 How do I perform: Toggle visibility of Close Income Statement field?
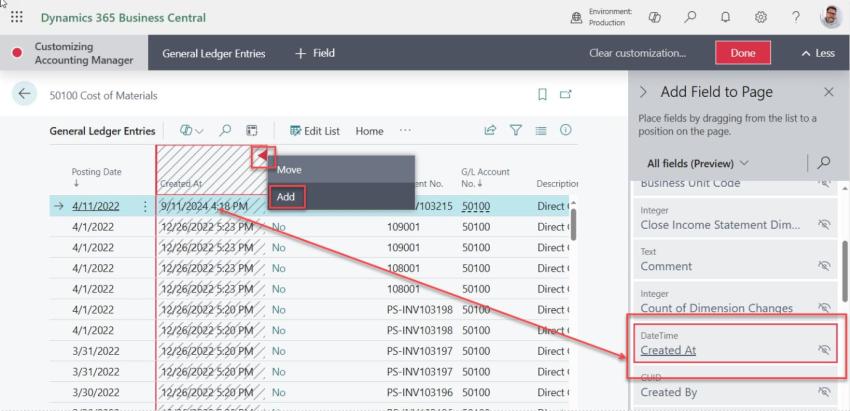(x=824, y=224)
